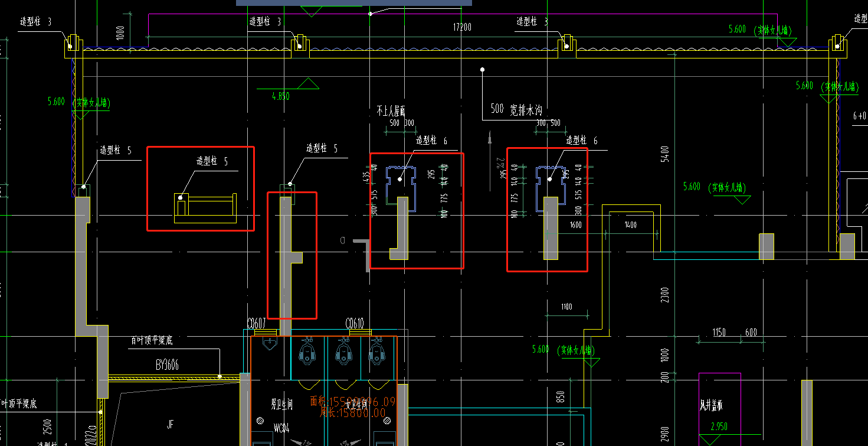Select the middle urinal symbol of three
868x446 pixels.
344,351
